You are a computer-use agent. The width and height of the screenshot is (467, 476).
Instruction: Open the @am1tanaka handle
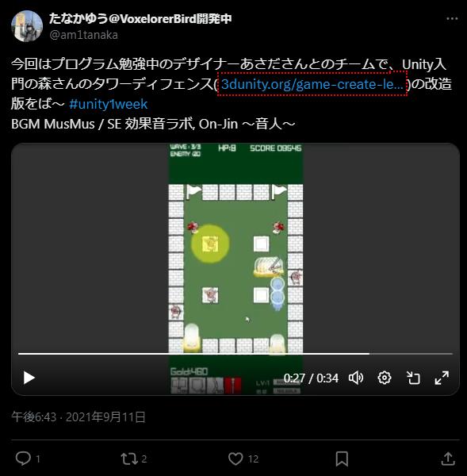pyautogui.click(x=83, y=35)
